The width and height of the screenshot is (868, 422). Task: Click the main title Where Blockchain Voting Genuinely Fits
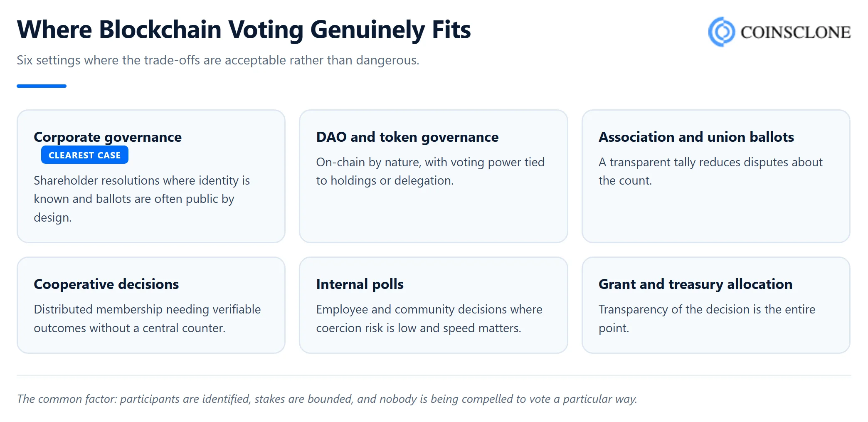pos(244,30)
